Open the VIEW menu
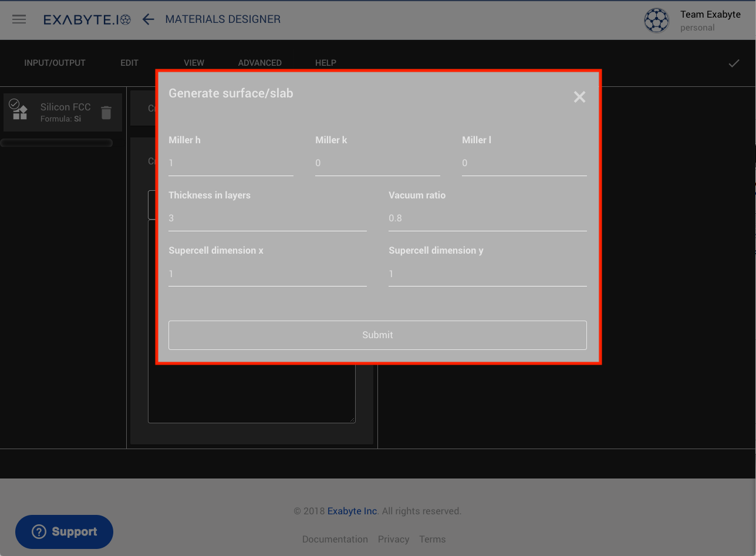The height and width of the screenshot is (556, 756). click(x=194, y=63)
